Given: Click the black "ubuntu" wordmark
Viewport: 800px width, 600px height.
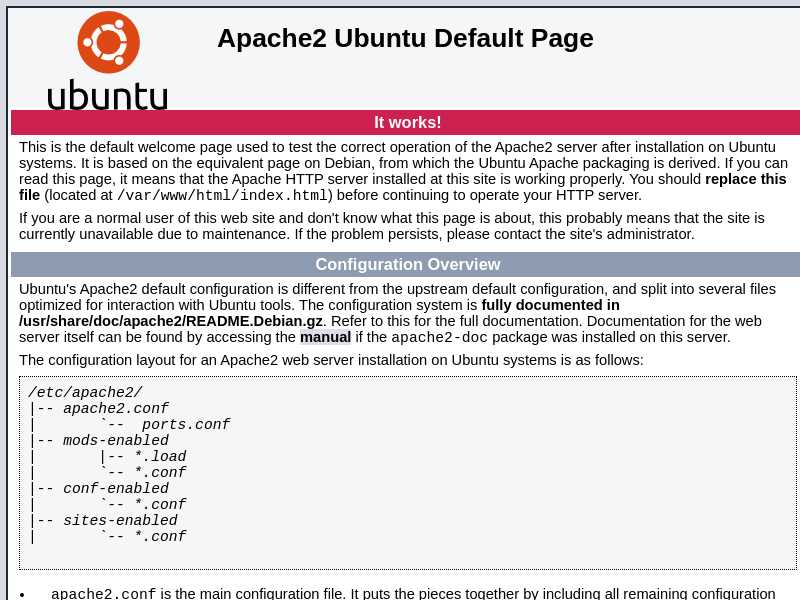Looking at the screenshot, I should click(x=107, y=95).
